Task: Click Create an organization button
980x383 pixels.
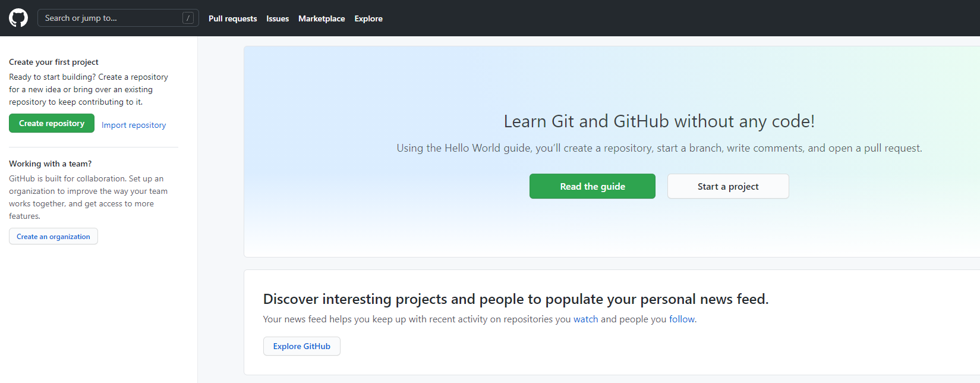Action: [x=53, y=236]
